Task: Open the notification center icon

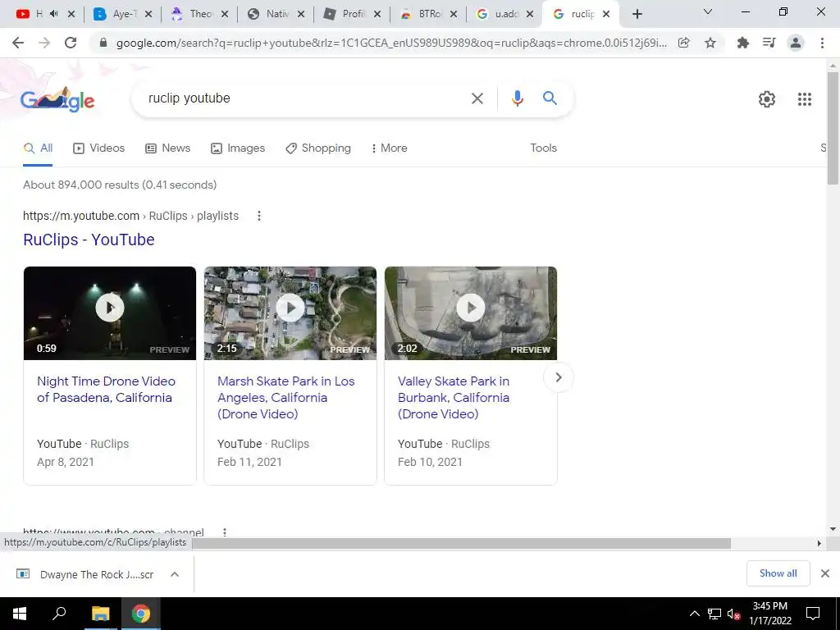Action: [x=813, y=614]
